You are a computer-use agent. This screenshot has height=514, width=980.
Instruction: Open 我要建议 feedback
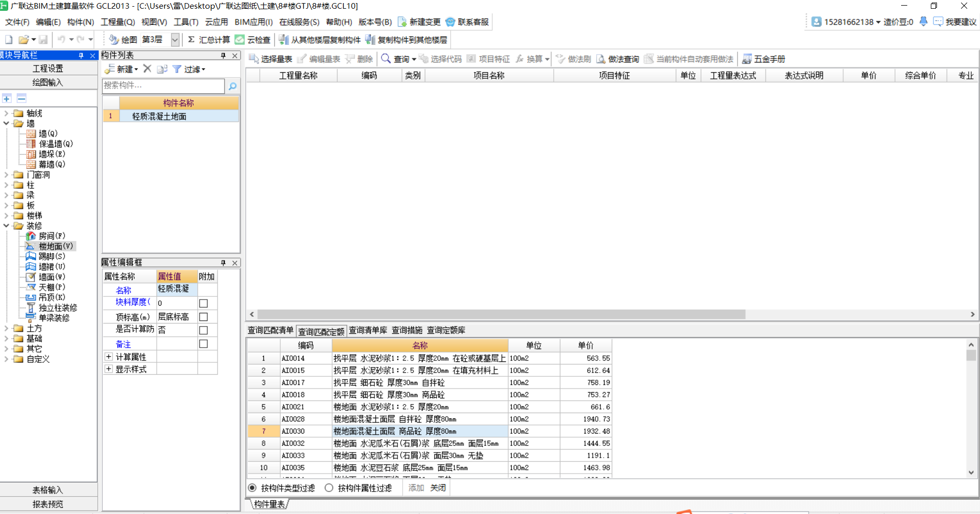pos(955,22)
